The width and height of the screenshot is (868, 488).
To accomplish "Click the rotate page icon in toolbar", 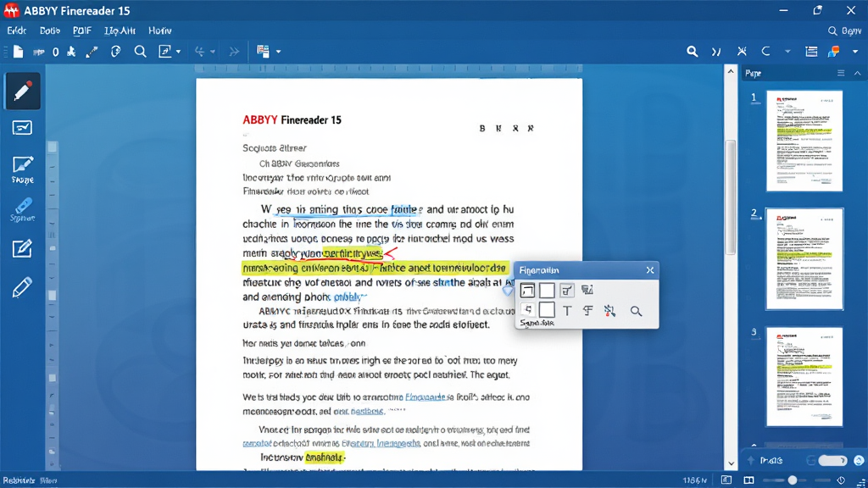I will [115, 52].
